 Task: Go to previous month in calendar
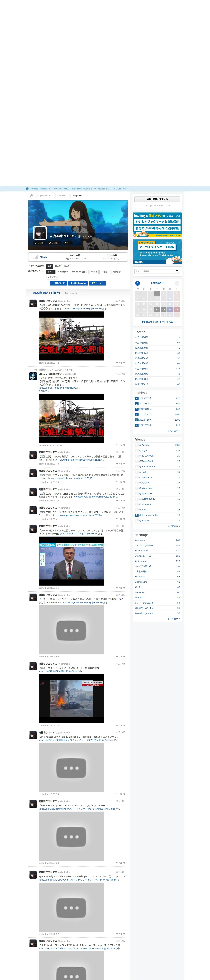(x=138, y=283)
